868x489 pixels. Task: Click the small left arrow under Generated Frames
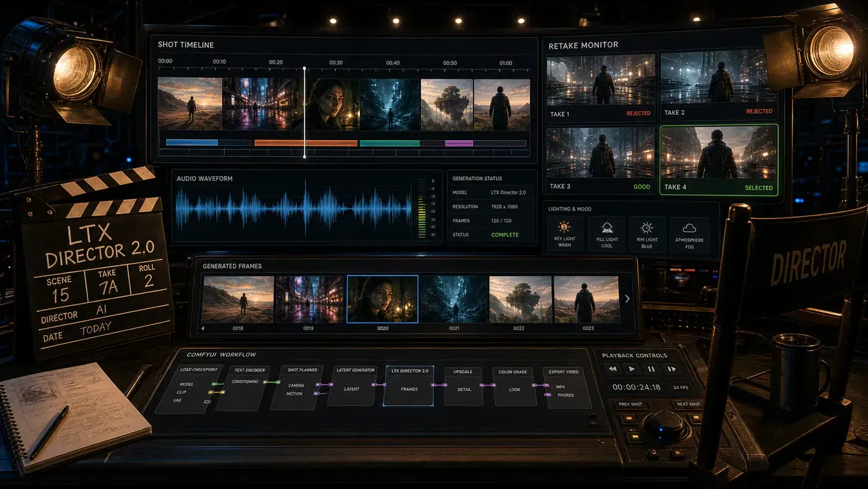coord(202,328)
